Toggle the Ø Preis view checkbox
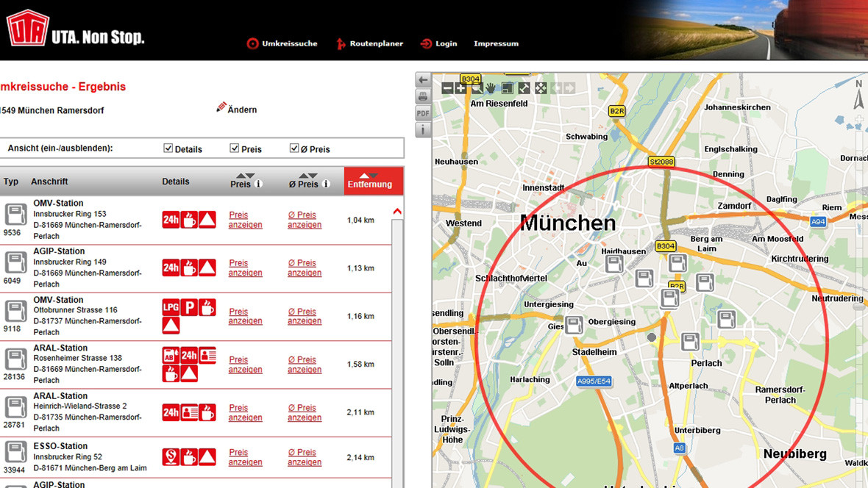This screenshot has width=868, height=488. click(294, 148)
